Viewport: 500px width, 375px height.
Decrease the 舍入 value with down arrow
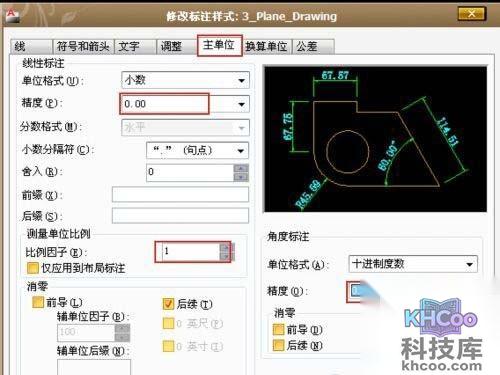pyautogui.click(x=241, y=177)
